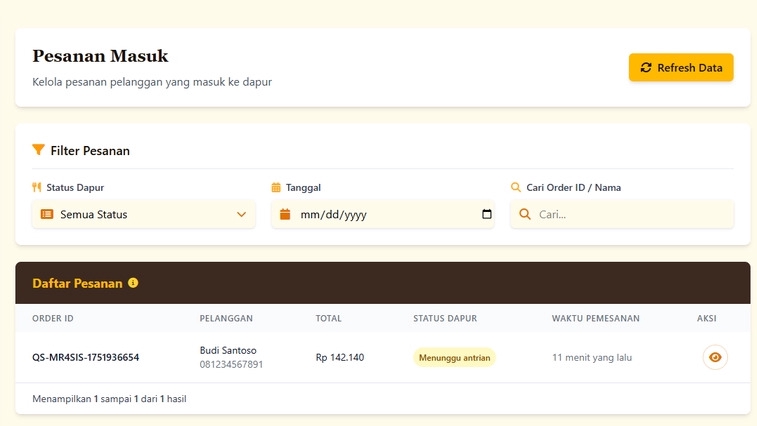Viewport: 757px width, 426px height.
Task: View order details with the eye icon
Action: click(714, 357)
